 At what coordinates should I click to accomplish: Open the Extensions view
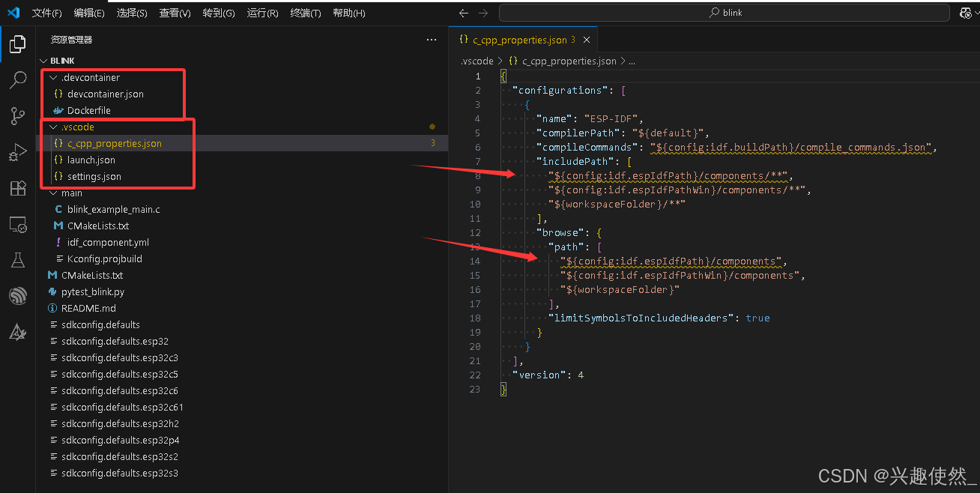coord(18,188)
